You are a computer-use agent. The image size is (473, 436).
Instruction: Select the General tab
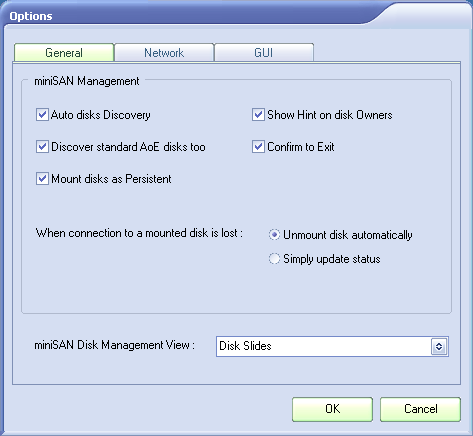[x=64, y=53]
